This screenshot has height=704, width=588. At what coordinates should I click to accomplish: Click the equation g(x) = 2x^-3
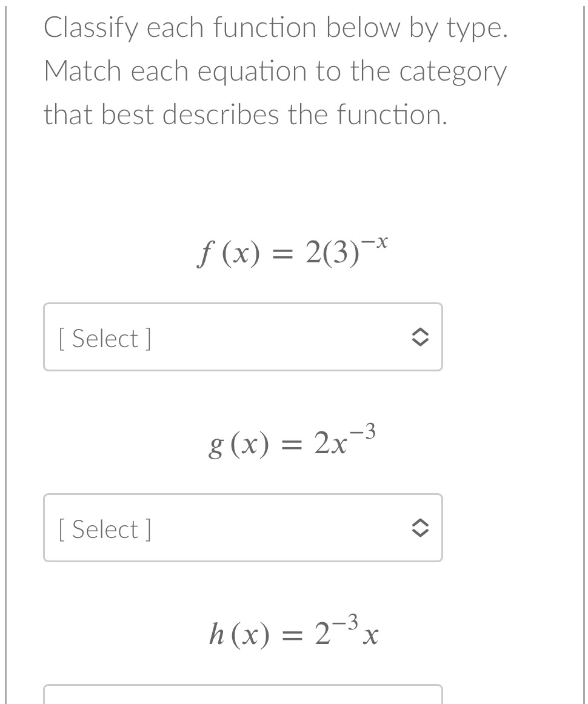point(291,443)
